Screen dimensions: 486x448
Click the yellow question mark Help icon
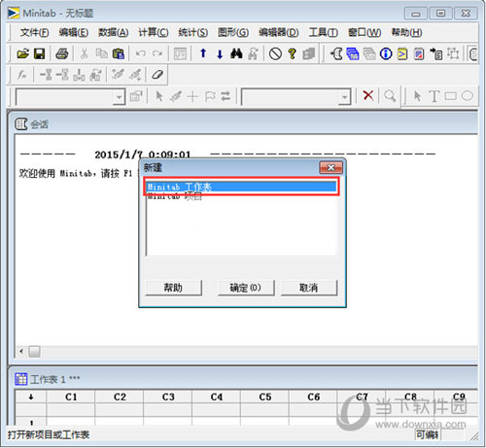292,53
